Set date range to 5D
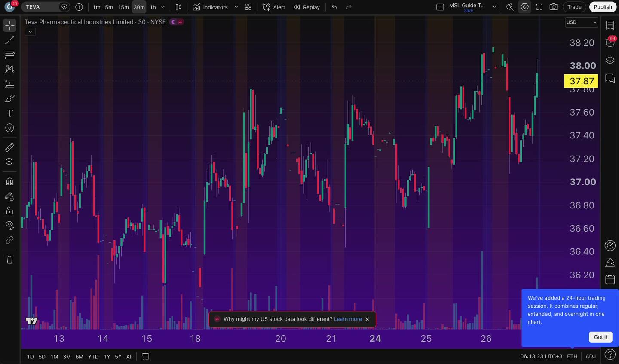This screenshot has height=364, width=619. pyautogui.click(x=42, y=356)
